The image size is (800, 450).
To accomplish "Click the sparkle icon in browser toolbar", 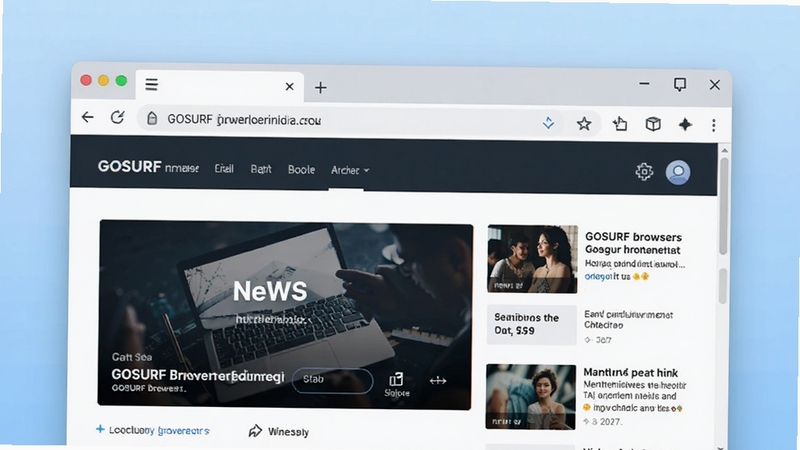I will 685,124.
